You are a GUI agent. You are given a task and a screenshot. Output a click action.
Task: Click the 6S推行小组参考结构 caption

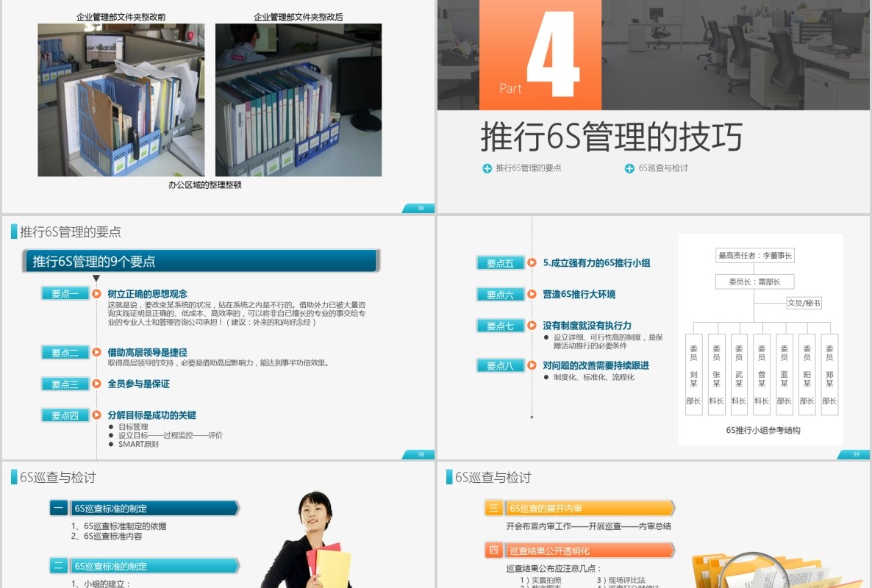click(763, 430)
